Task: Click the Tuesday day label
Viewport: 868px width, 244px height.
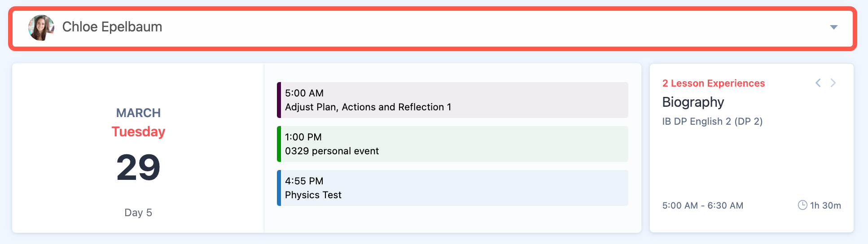Action: tap(138, 132)
